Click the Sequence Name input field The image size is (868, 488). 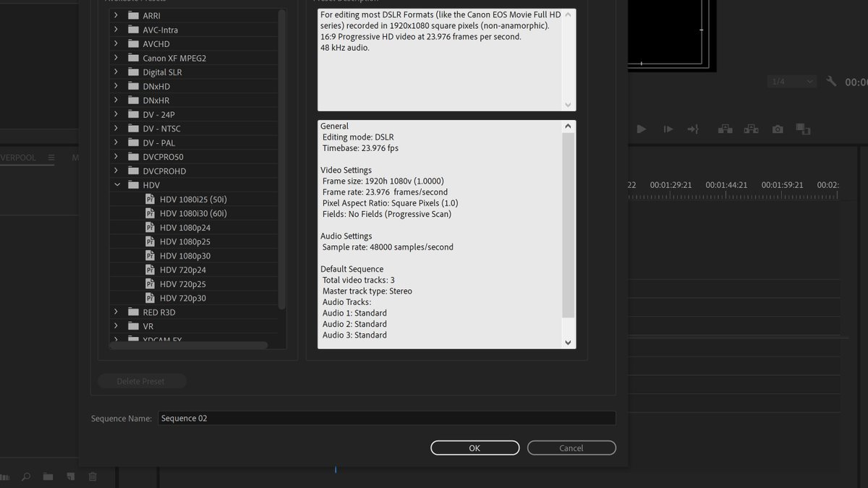pyautogui.click(x=387, y=418)
